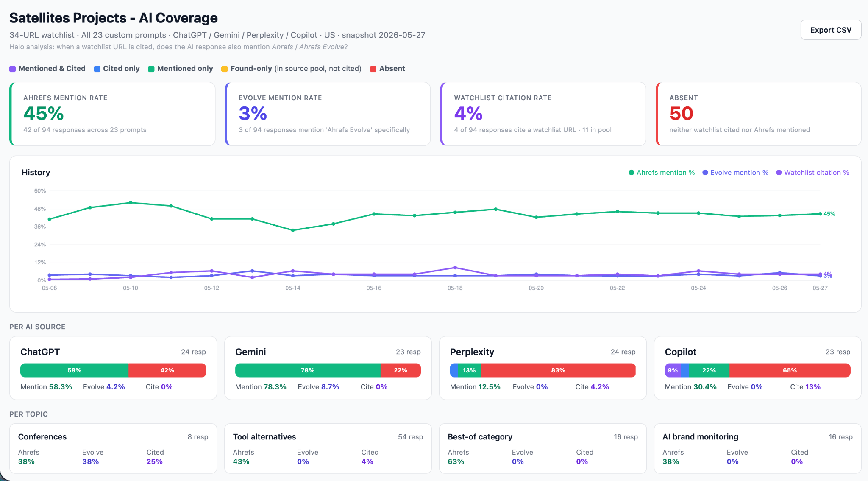The image size is (868, 481).
Task: Click the Satellites Projects - AI Coverage title
Action: 114,18
